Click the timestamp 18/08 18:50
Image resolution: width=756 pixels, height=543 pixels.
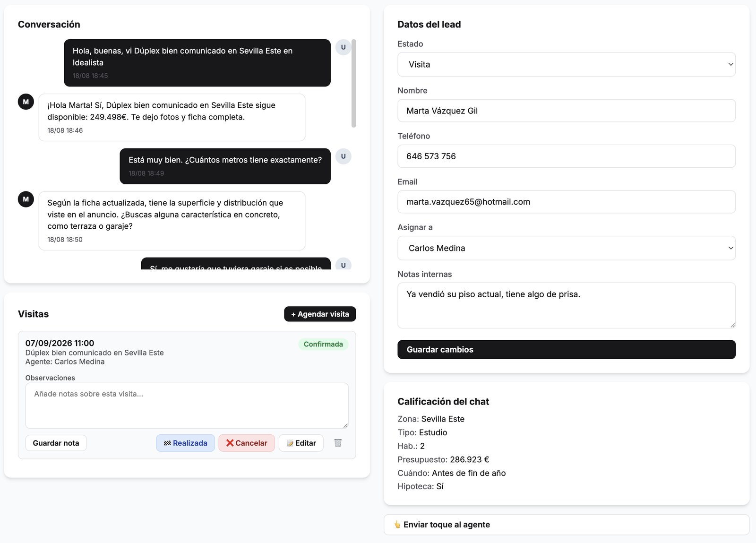[x=65, y=240]
